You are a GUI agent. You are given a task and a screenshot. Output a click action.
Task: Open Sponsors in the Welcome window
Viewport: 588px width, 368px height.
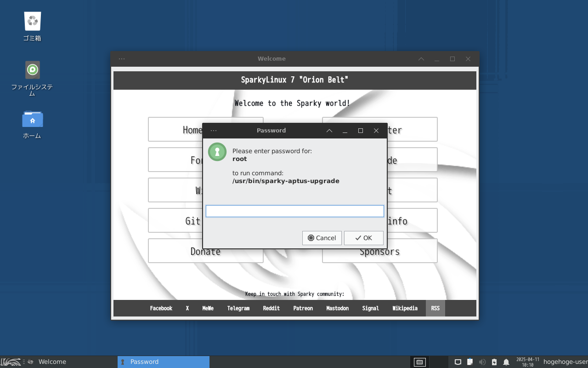point(380,251)
